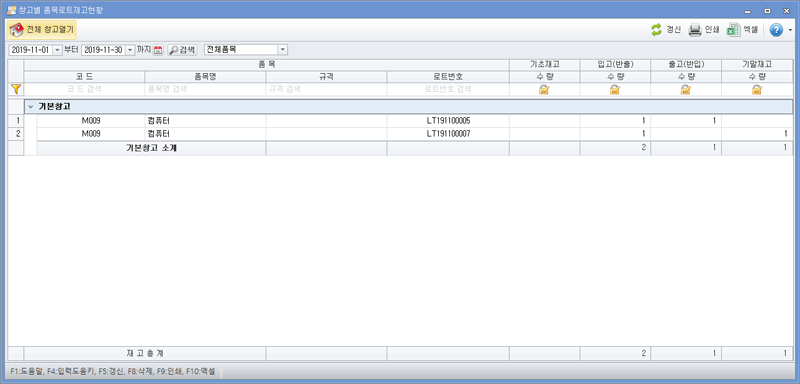Click the 규격 column header

327,76
